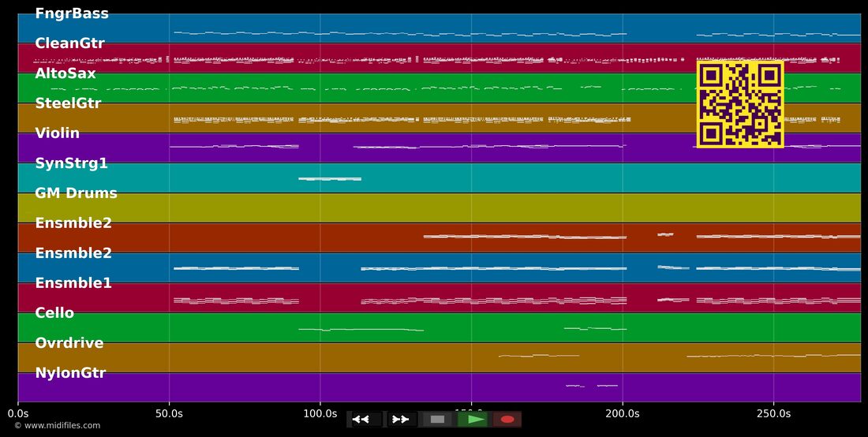Select the AltoSax track label
Image resolution: width=868 pixels, height=437 pixels.
[65, 73]
